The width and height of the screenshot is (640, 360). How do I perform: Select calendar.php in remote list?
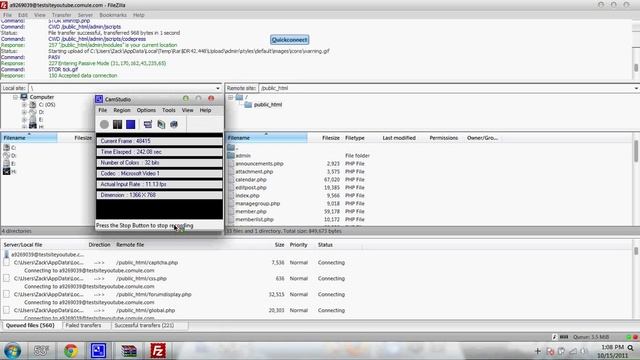(251, 180)
